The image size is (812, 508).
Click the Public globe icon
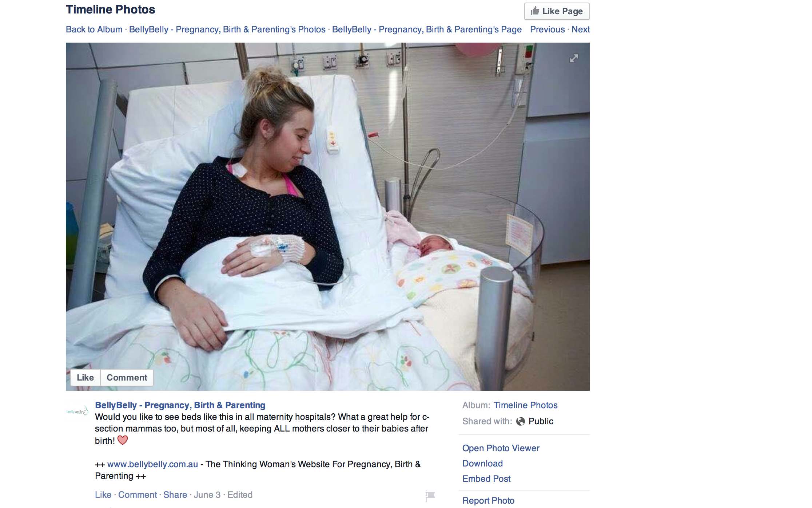tap(521, 421)
